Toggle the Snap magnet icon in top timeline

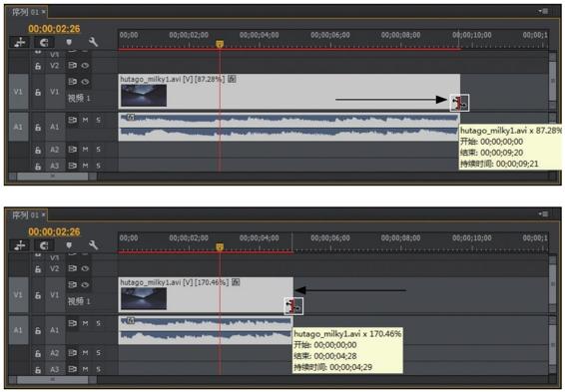(x=44, y=43)
